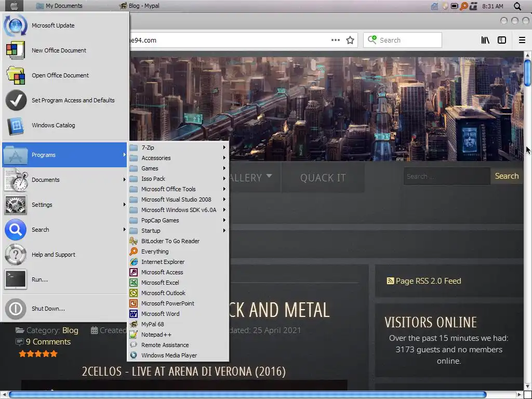This screenshot has width=532, height=399.
Task: Click the Shut Down... power icon
Action: click(15, 309)
